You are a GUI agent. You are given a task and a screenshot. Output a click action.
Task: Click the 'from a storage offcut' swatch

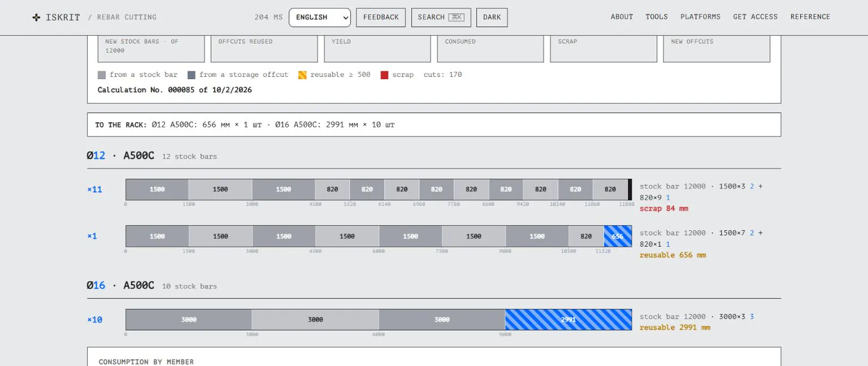(x=192, y=75)
